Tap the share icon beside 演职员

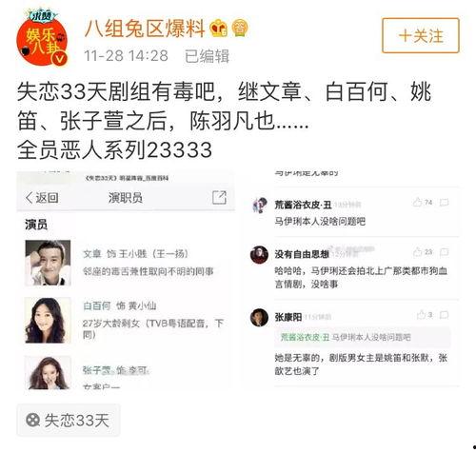[219, 197]
